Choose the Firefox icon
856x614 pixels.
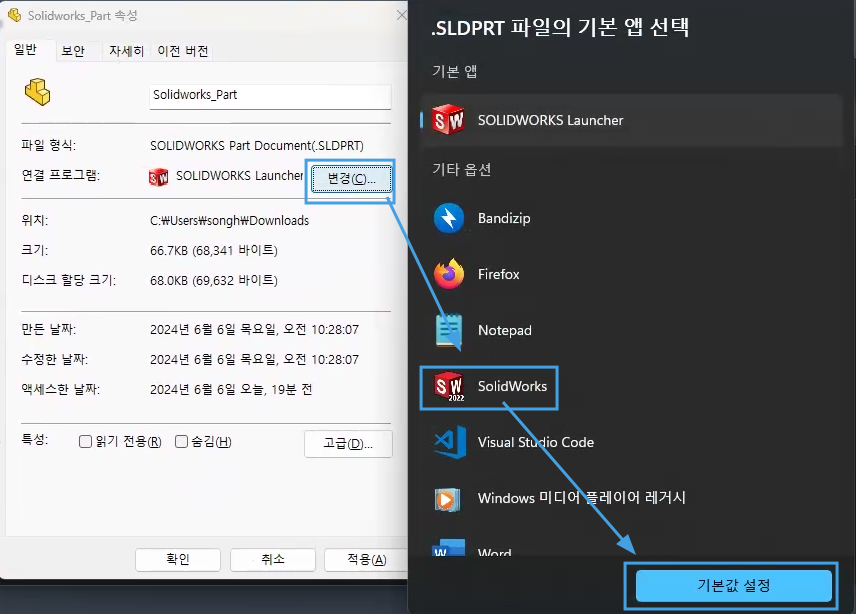coord(449,274)
